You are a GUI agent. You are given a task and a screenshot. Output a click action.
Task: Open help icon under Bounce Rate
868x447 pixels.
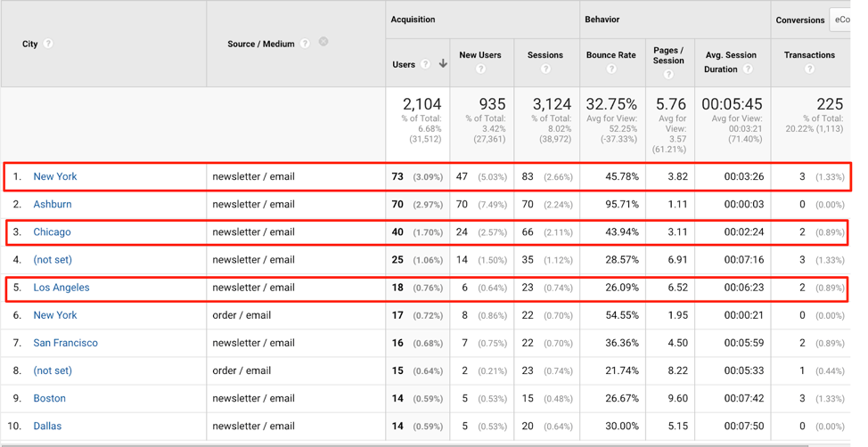[x=611, y=69]
